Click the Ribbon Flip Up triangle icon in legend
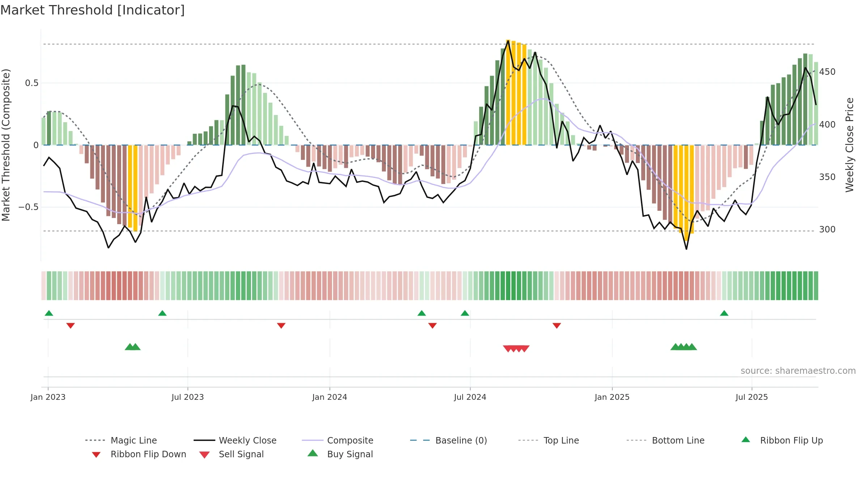This screenshot has height=488, width=868. click(745, 440)
